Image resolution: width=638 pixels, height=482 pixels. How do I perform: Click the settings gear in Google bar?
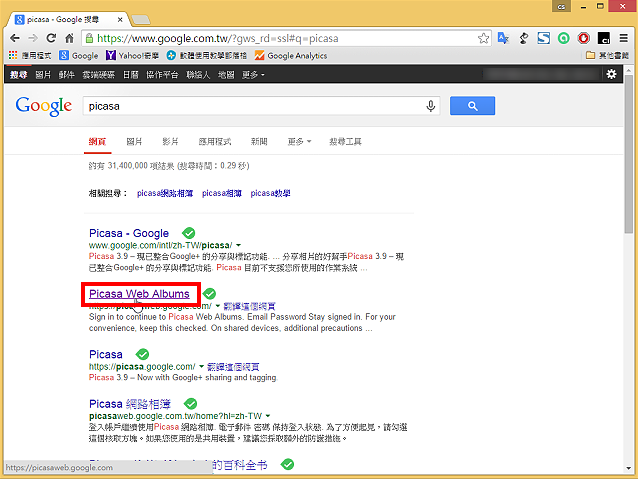click(611, 74)
